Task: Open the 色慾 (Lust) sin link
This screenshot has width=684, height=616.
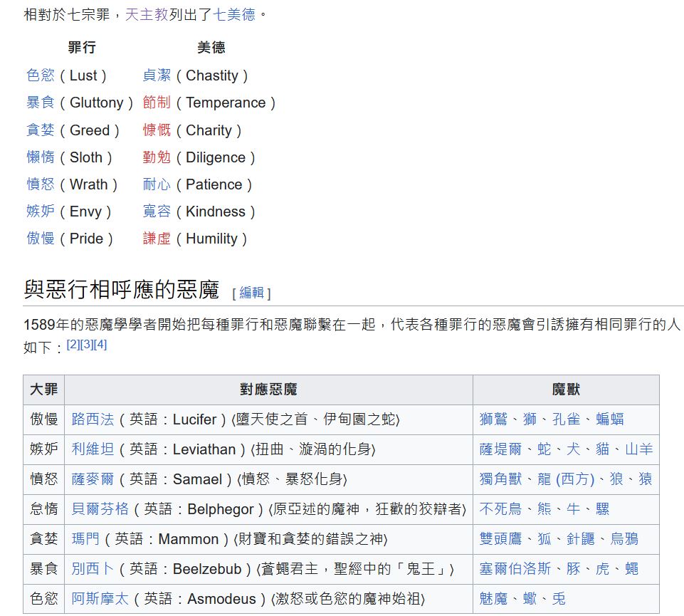Action: click(41, 75)
